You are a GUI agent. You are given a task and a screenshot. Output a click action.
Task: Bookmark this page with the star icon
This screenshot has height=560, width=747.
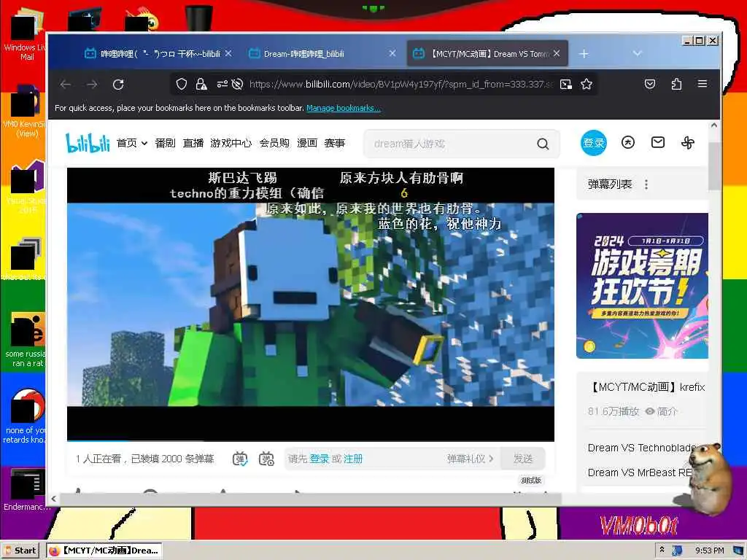[587, 85]
